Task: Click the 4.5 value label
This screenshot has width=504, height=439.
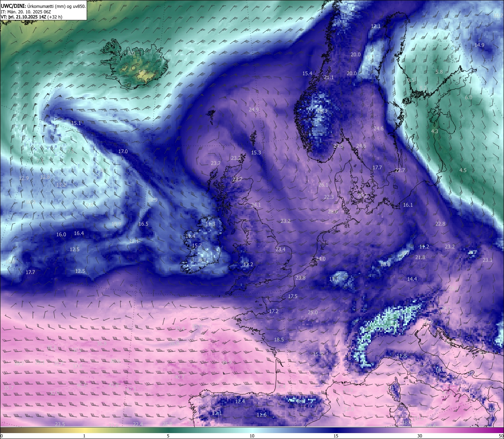Action: point(463,170)
